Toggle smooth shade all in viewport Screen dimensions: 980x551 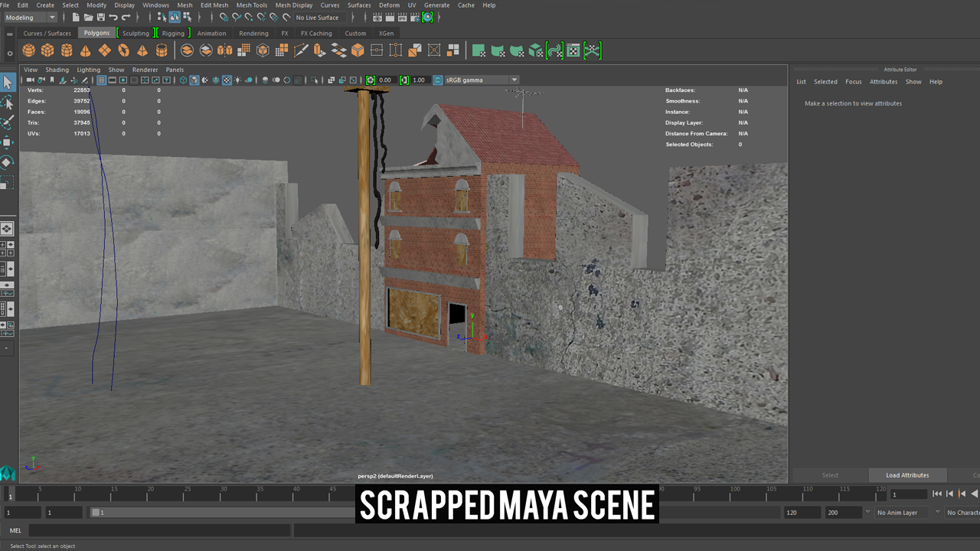tap(194, 80)
